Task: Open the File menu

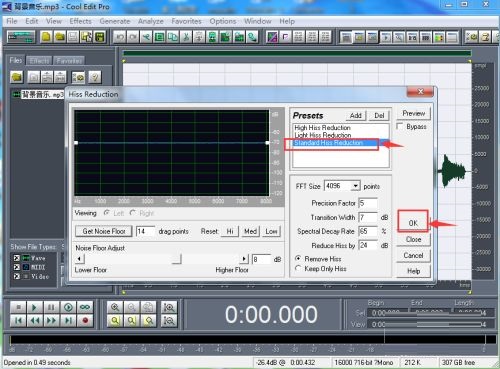Action: 12,21
